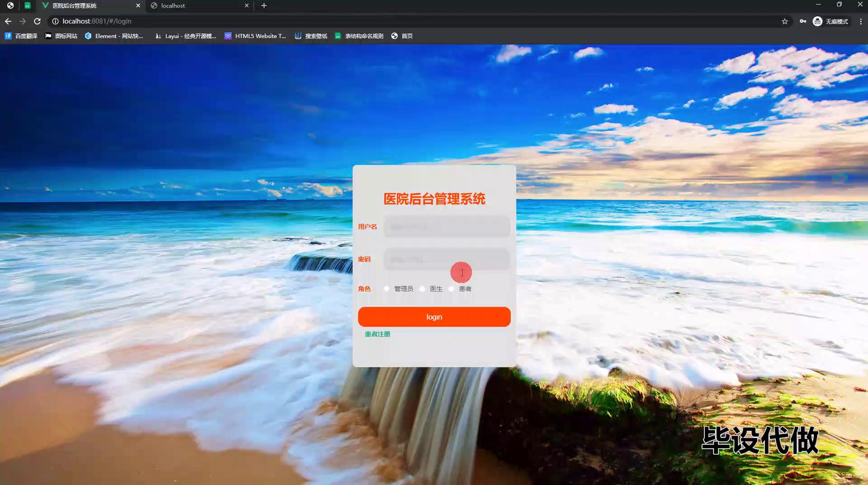Click the browser back arrow
The height and width of the screenshot is (485, 868).
click(8, 21)
